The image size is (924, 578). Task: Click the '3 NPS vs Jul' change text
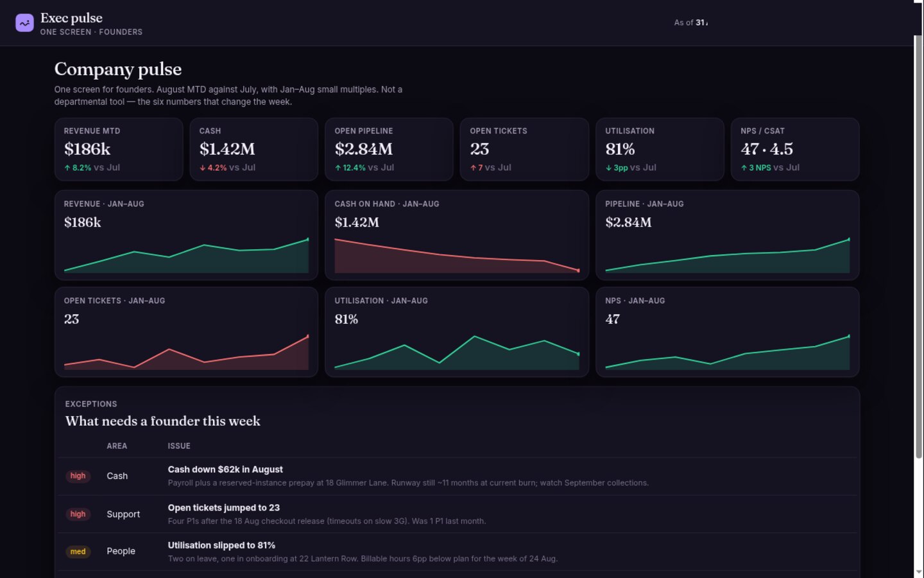[x=770, y=168]
